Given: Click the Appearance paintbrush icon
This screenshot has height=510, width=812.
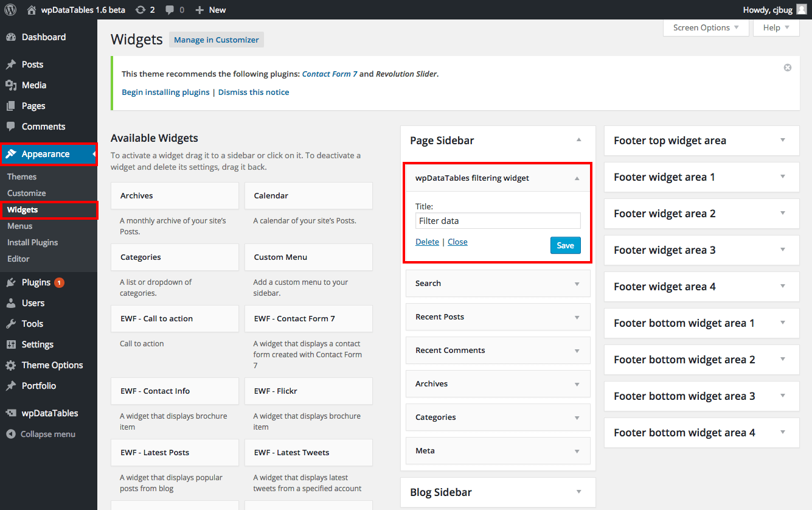Looking at the screenshot, I should click(12, 154).
